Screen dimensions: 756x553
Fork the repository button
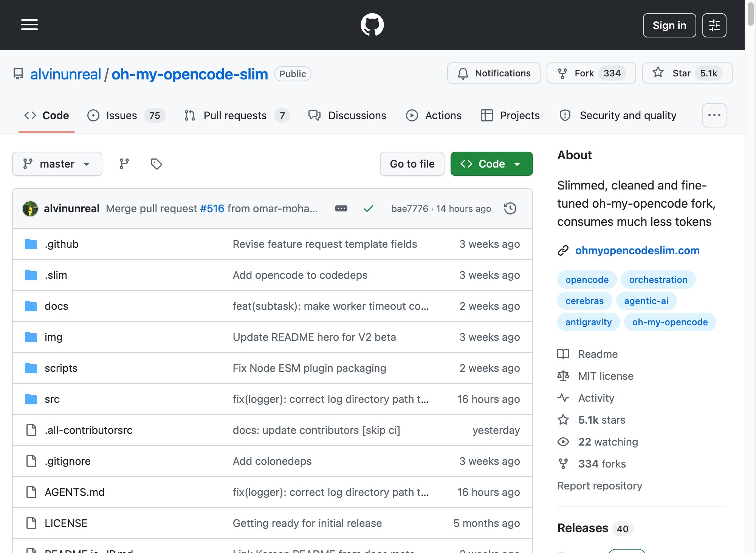click(x=591, y=73)
